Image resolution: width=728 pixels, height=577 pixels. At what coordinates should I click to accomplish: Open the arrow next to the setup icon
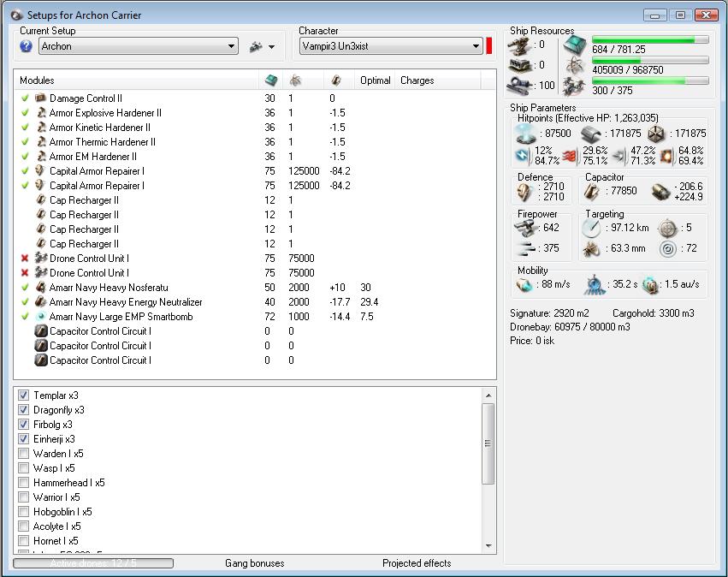coord(272,47)
